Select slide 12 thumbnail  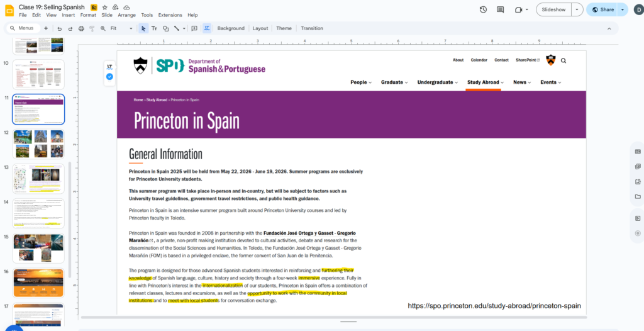coord(38,144)
